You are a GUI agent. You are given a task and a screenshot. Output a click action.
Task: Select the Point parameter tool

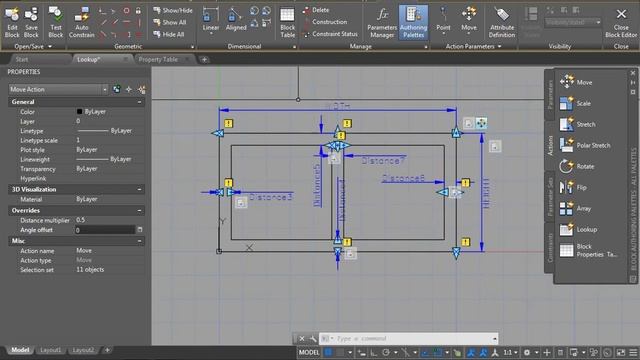coord(443,20)
